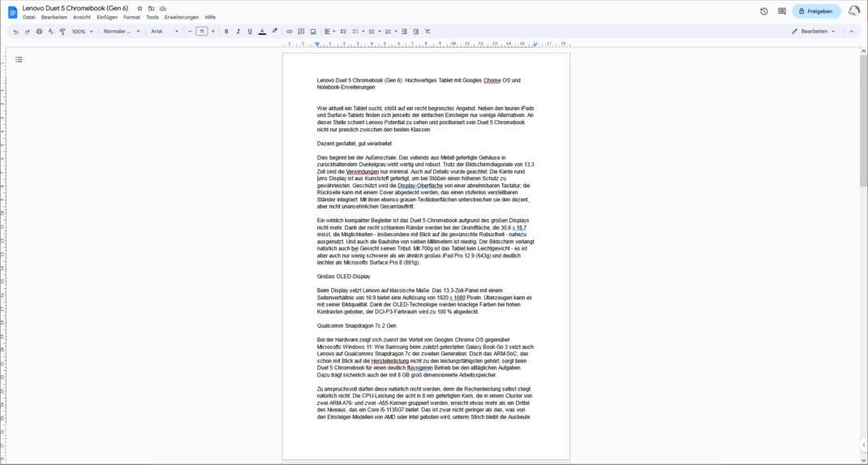Screen dimensions: 868x465
Task: Toggle italic formatting
Action: pyautogui.click(x=238, y=32)
